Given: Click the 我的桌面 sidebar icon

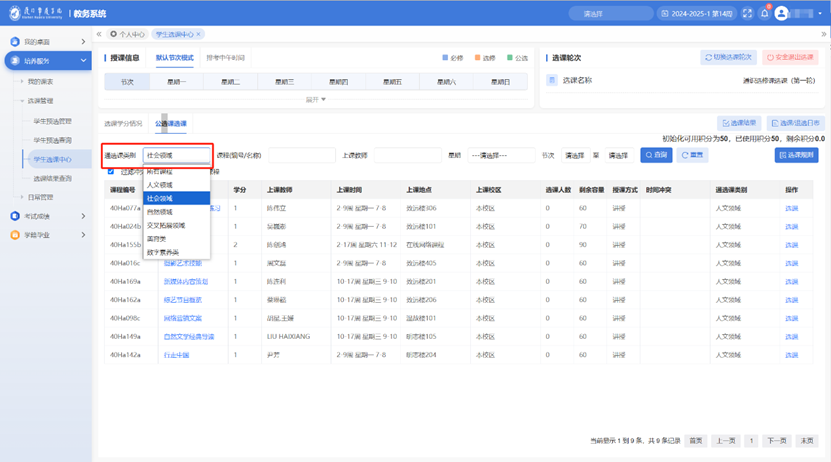Looking at the screenshot, I should [15, 42].
